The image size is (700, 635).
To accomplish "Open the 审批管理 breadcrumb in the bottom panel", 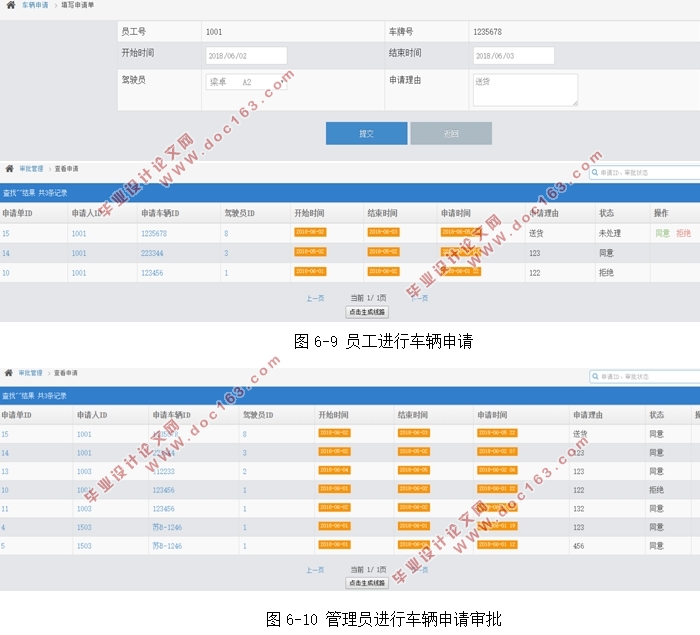I will point(30,372).
